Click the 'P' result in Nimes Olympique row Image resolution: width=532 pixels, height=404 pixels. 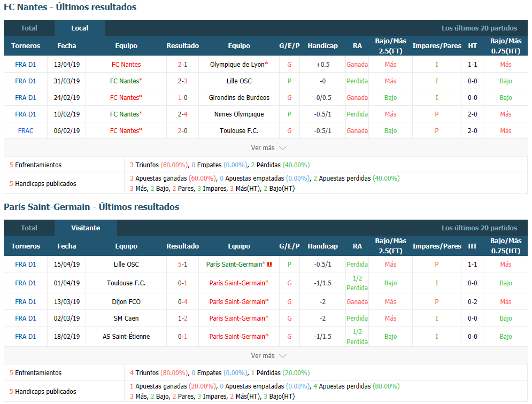point(289,114)
